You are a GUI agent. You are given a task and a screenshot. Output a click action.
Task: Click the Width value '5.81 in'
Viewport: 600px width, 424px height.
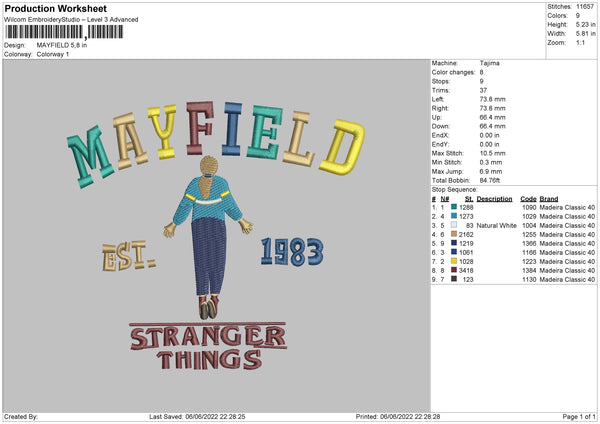click(585, 34)
